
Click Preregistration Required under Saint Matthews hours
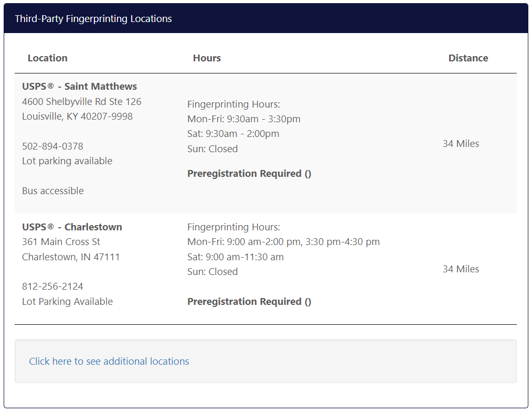click(x=249, y=174)
